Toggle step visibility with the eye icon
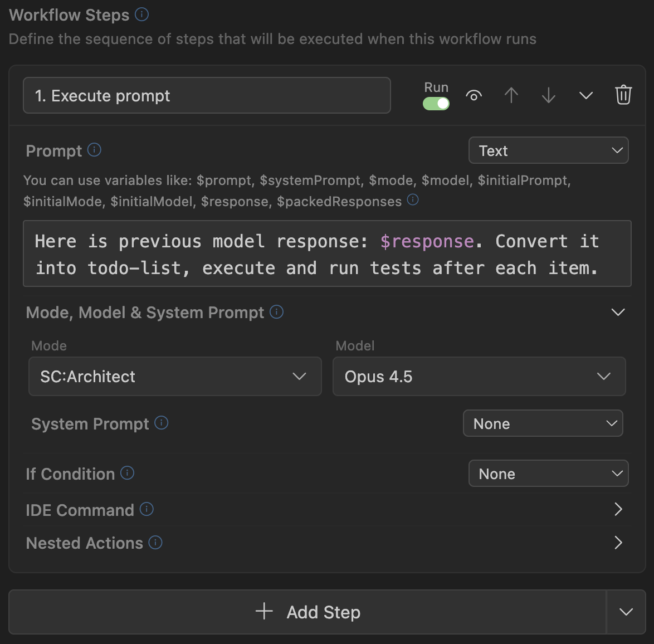Image resolution: width=654 pixels, height=644 pixels. pos(474,95)
